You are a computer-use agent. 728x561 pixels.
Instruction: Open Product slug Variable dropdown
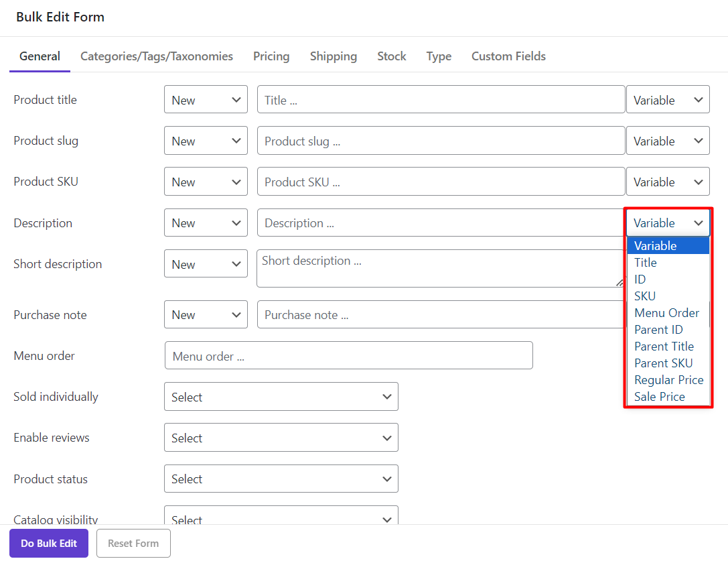(668, 140)
